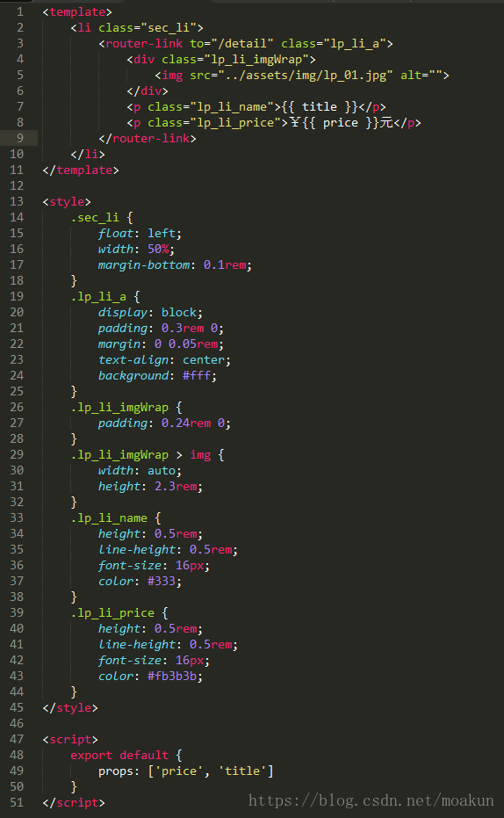Click the block value
Viewport: 504px width, 818px height.
tap(179, 312)
